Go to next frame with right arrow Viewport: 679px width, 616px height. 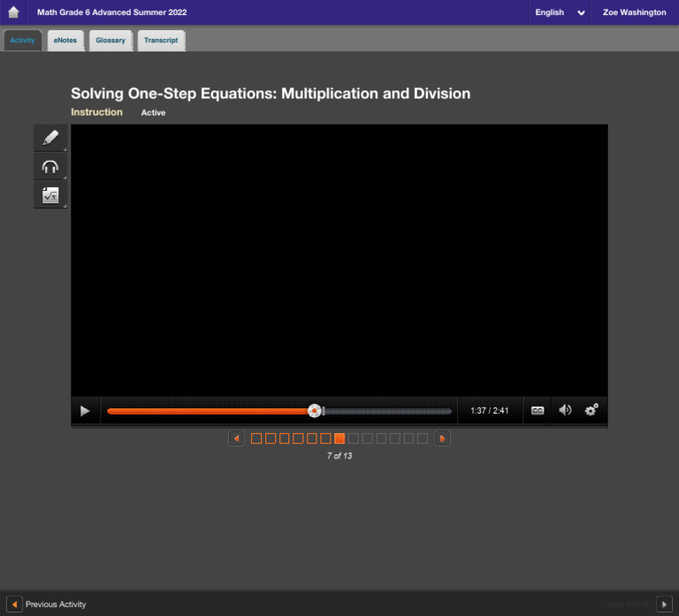[x=442, y=438]
